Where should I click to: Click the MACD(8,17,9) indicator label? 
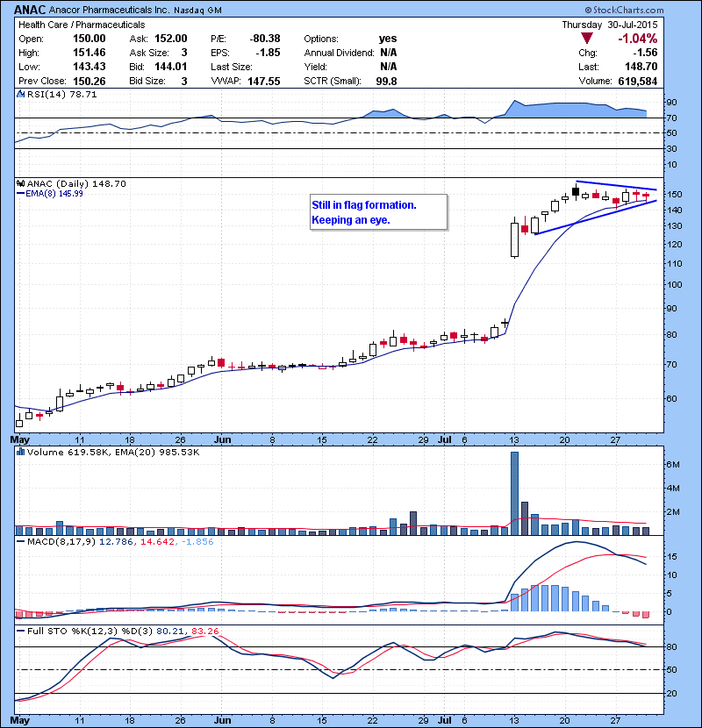[61, 541]
